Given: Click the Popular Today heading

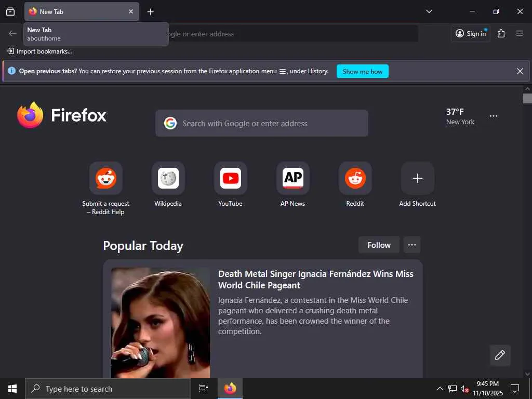Looking at the screenshot, I should click(x=143, y=246).
